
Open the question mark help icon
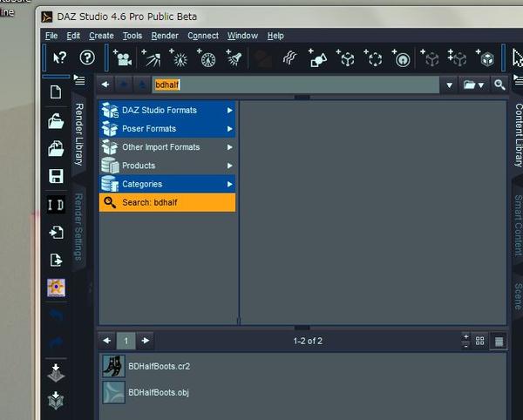click(x=87, y=58)
